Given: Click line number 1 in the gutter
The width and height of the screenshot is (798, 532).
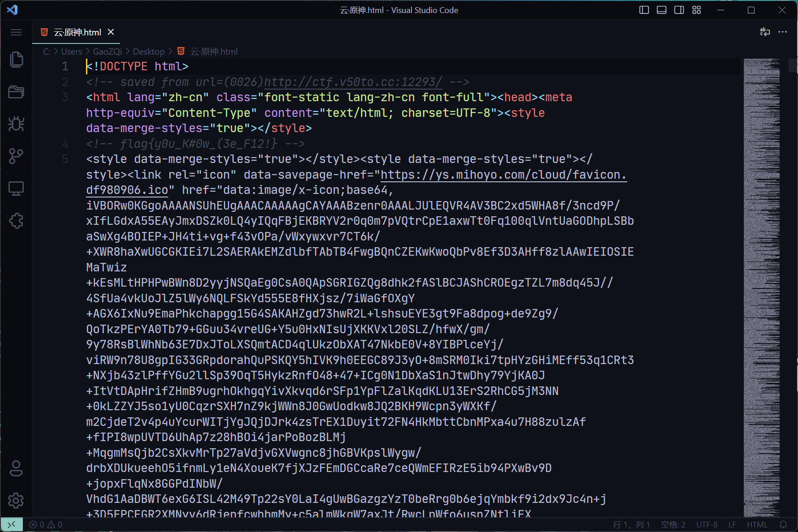Looking at the screenshot, I should pos(65,66).
